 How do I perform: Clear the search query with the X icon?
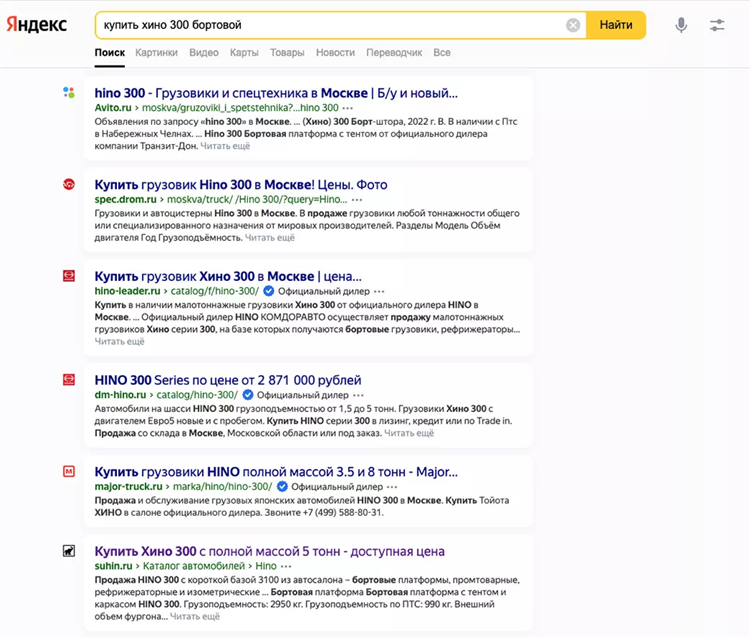pyautogui.click(x=573, y=25)
